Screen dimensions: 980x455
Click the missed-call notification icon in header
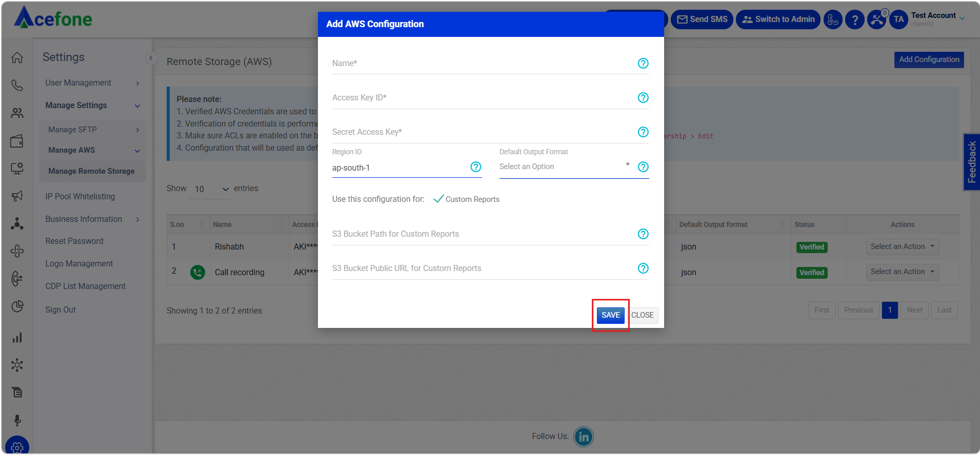click(877, 19)
